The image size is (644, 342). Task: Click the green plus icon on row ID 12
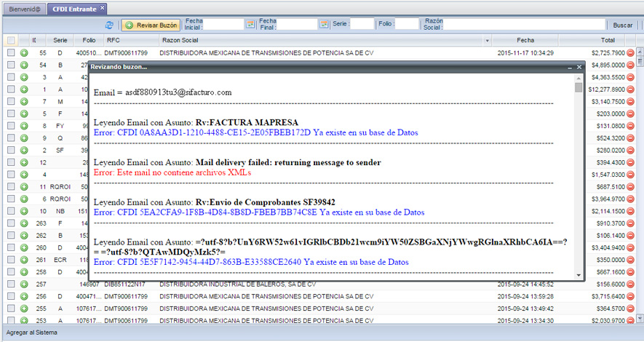pyautogui.click(x=24, y=162)
